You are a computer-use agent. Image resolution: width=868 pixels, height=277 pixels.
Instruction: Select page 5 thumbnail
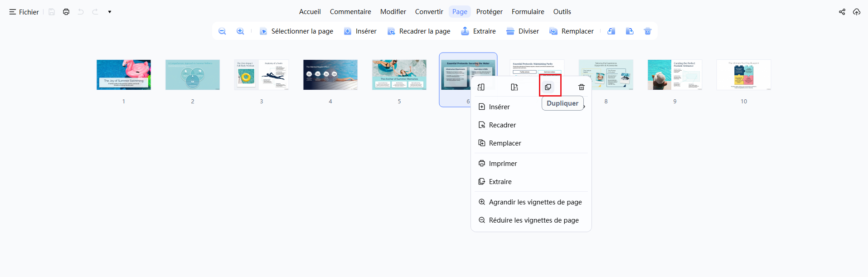pos(399,75)
